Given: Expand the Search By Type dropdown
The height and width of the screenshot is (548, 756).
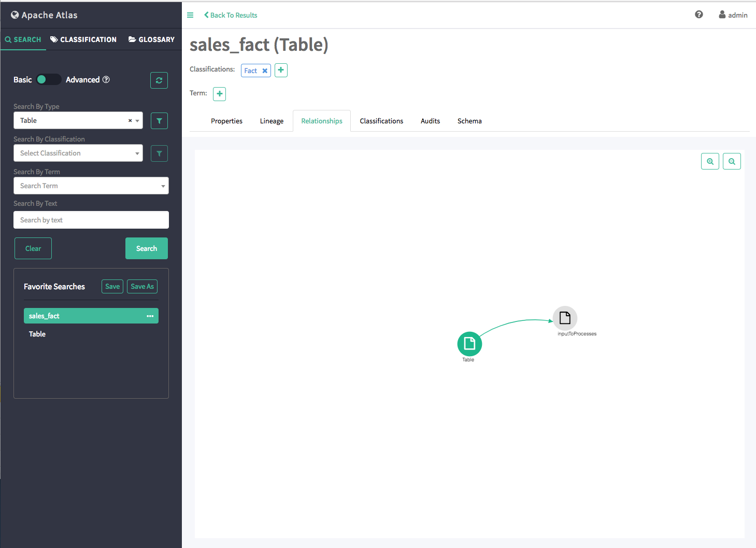Looking at the screenshot, I should coord(137,121).
